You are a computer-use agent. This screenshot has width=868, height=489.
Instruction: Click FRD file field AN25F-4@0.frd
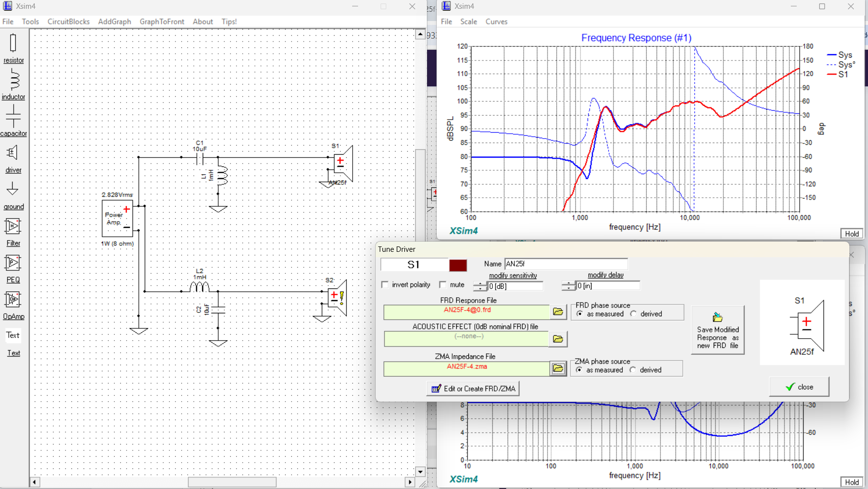coord(467,312)
